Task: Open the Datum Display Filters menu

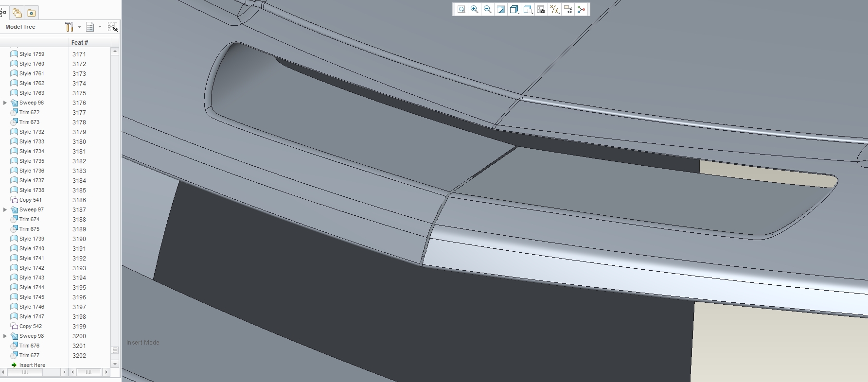Action: (554, 9)
